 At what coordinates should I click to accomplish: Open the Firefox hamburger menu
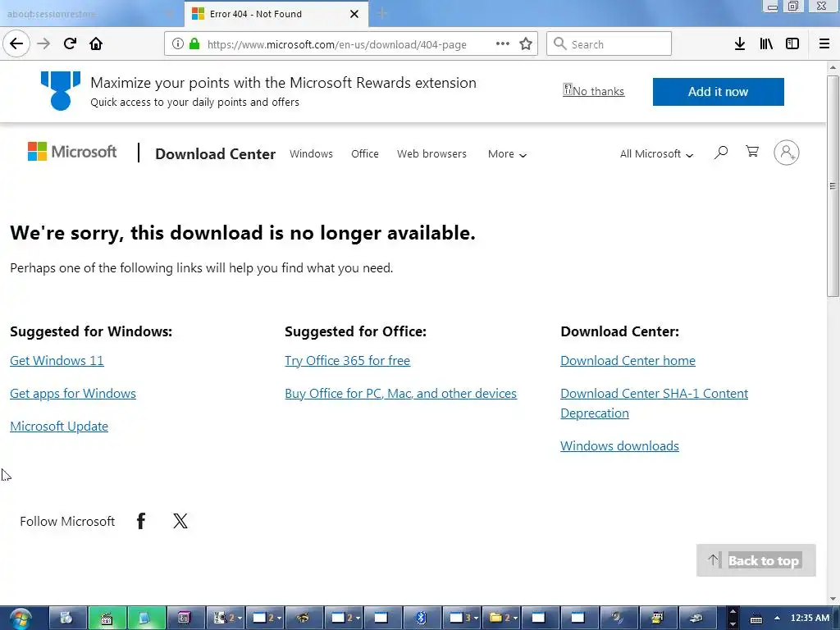pyautogui.click(x=824, y=44)
